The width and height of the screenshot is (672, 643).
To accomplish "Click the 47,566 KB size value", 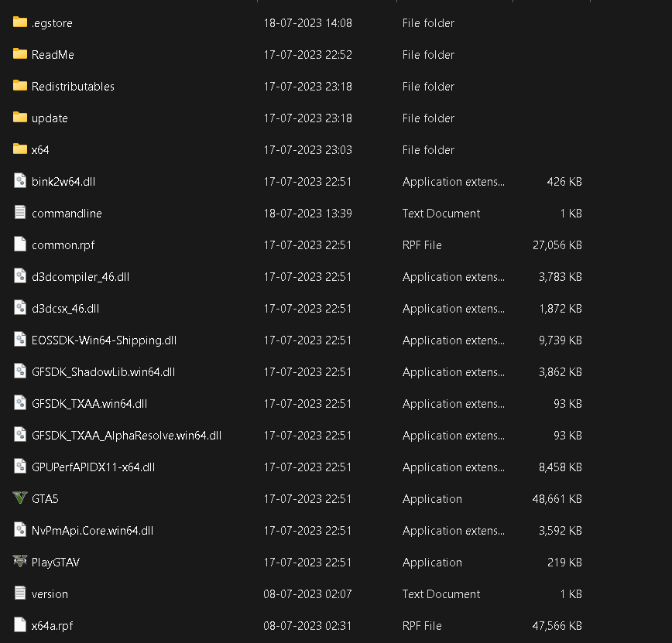I will coord(557,626).
